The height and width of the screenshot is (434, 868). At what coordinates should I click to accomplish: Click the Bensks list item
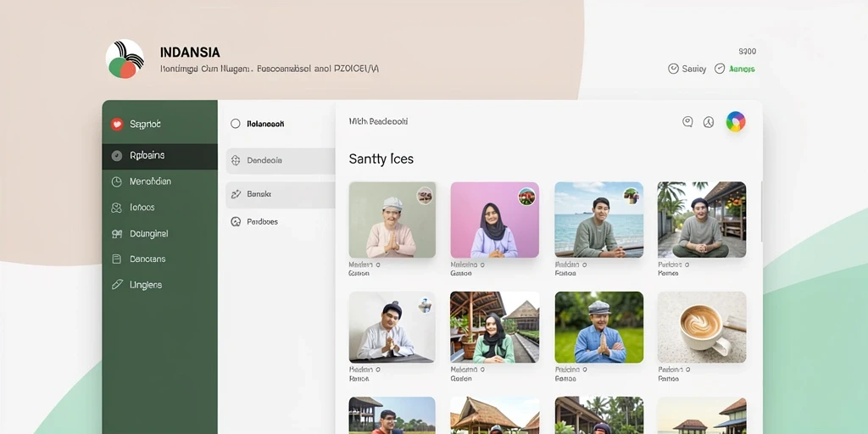(281, 194)
